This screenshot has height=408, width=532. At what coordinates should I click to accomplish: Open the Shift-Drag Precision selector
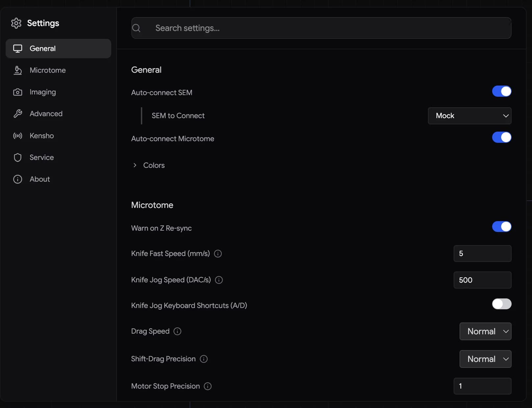pos(485,359)
